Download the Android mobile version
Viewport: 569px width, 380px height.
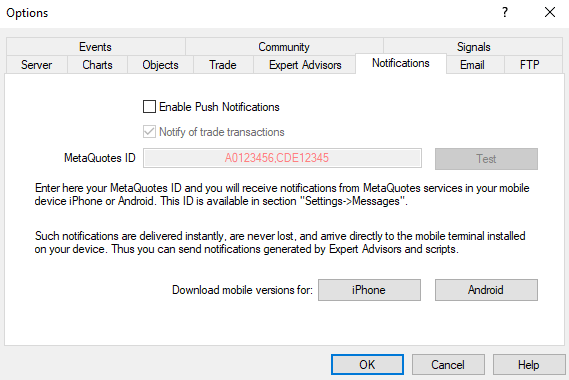486,290
